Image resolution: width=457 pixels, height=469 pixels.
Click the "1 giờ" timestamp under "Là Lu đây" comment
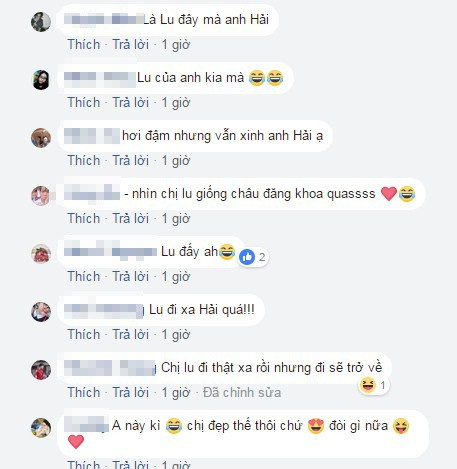176,44
